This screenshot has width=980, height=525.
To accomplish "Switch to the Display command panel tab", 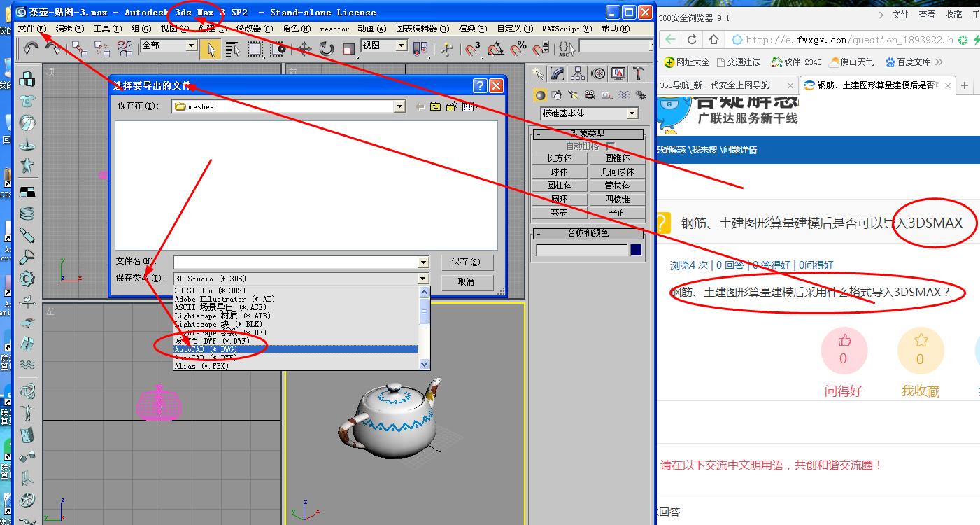I will click(618, 73).
